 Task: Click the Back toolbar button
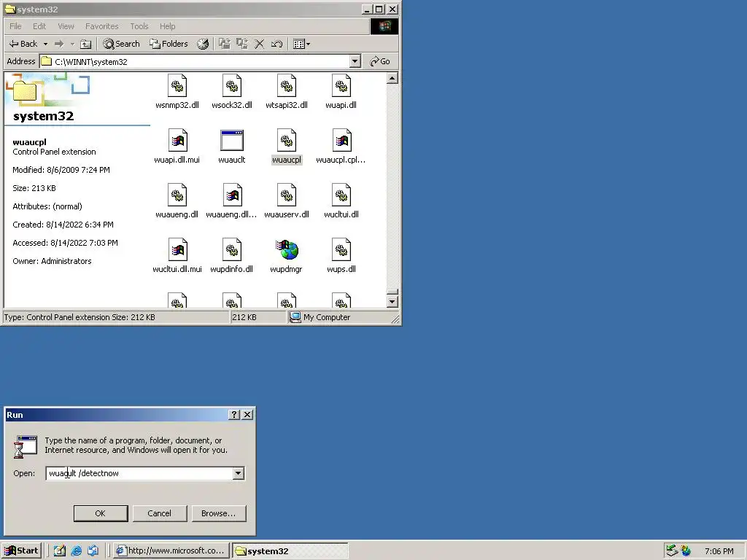pyautogui.click(x=23, y=44)
